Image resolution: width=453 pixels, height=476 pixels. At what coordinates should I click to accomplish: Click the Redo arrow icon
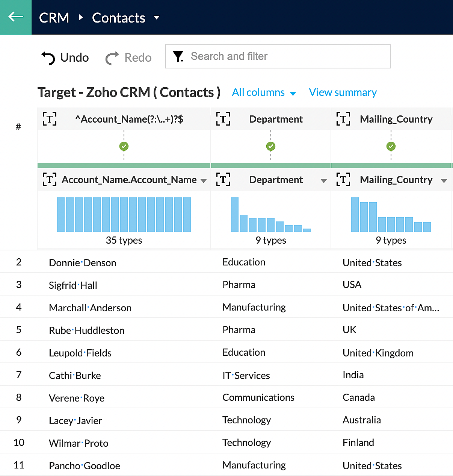coord(112,58)
